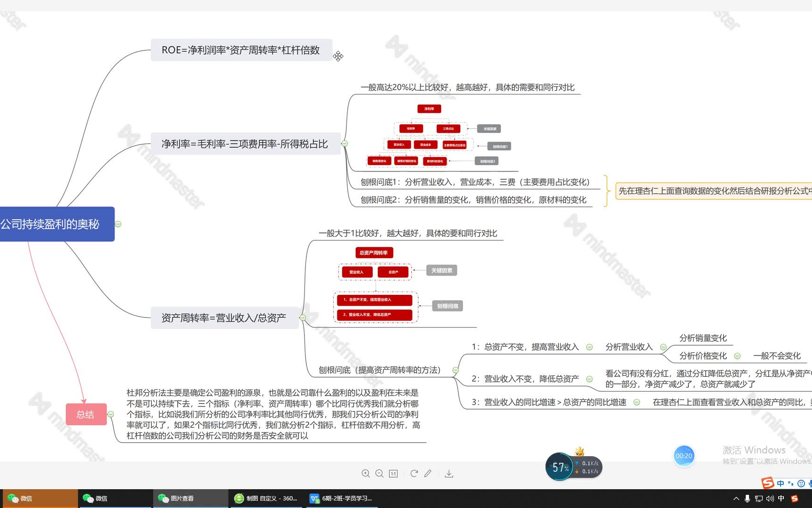This screenshot has height=508, width=812.
Task: Open the first 微信 taskbar item
Action: (39, 499)
